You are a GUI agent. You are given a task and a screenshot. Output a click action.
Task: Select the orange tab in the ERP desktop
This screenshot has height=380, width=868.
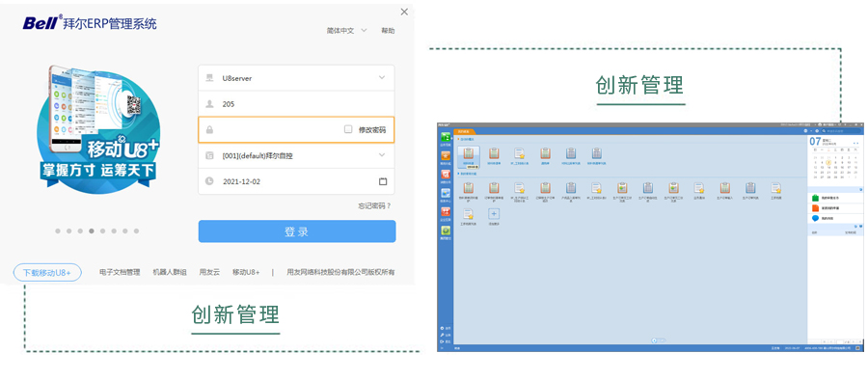coord(464,131)
